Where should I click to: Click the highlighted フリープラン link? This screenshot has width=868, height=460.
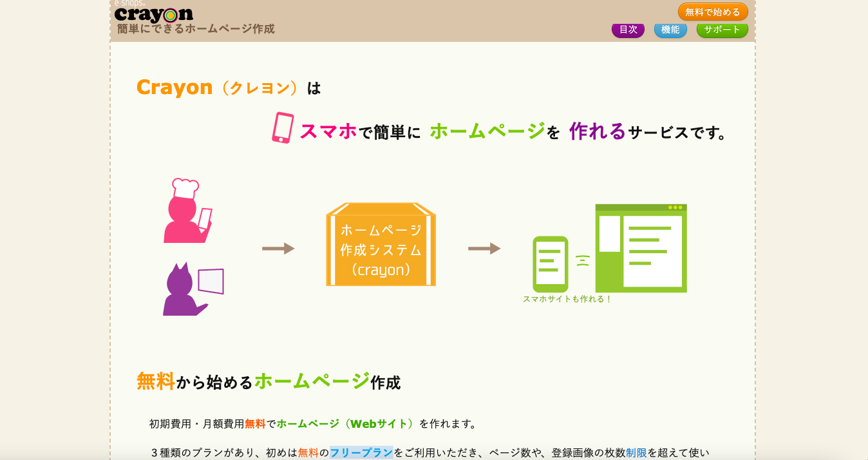[361, 453]
